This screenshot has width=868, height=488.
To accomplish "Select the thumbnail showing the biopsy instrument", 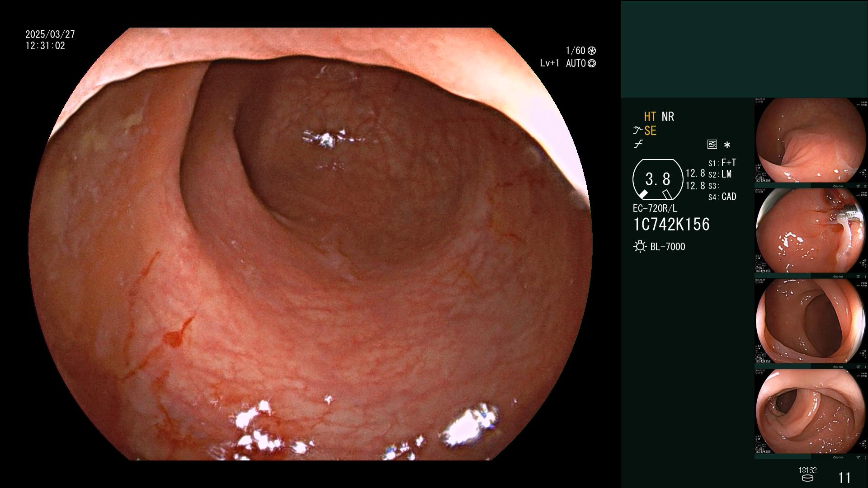I will (x=811, y=233).
